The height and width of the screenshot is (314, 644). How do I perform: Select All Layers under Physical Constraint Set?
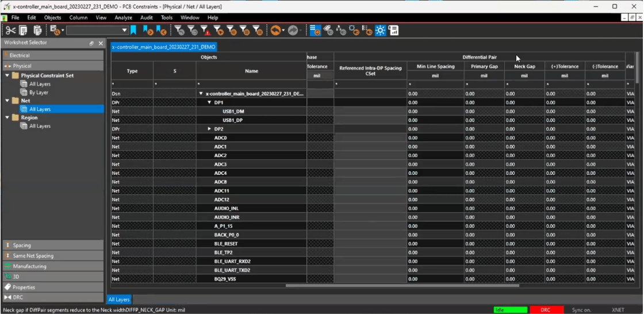coord(40,84)
